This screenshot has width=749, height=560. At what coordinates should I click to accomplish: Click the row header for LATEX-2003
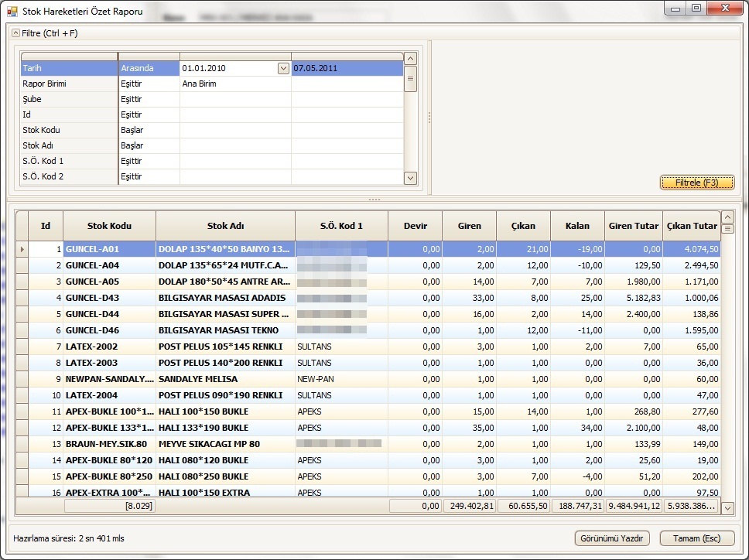22,363
